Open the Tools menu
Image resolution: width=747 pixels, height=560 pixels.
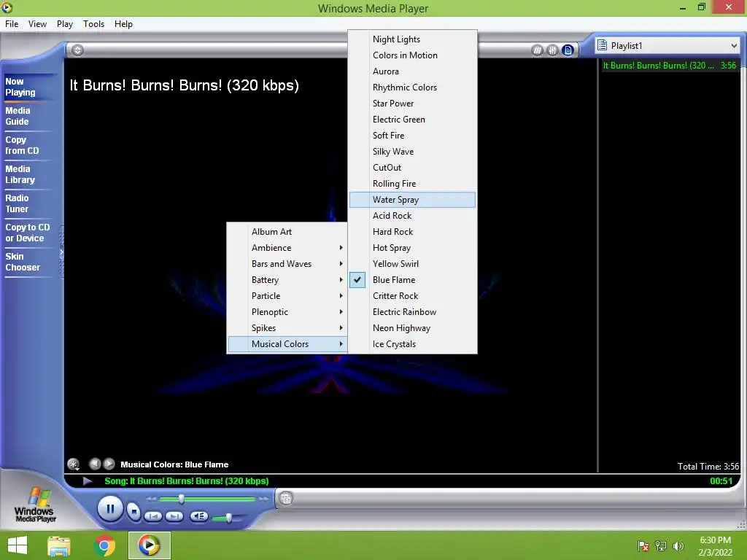click(93, 24)
